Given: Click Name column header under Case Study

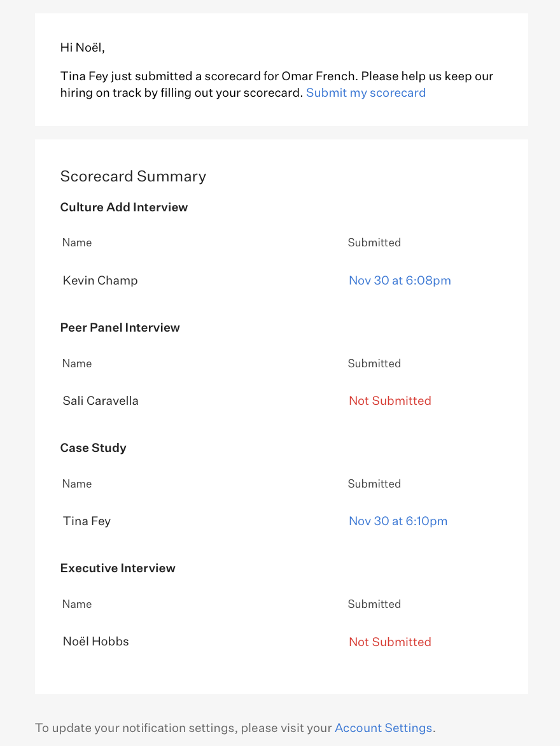Looking at the screenshot, I should 77,484.
